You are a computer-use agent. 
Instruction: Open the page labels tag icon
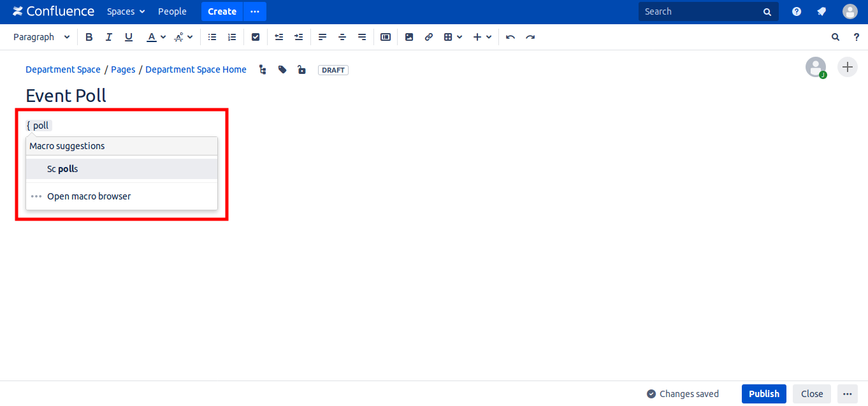click(282, 70)
